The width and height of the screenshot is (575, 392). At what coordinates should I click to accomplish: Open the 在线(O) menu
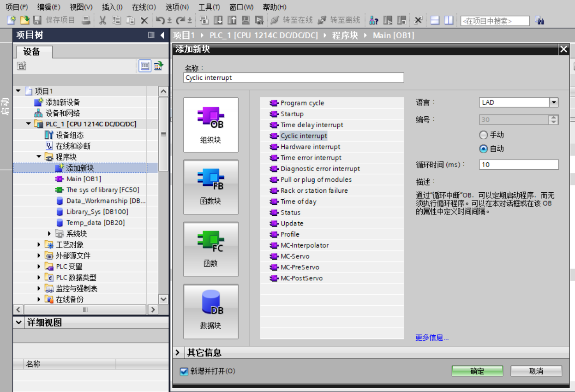[x=144, y=7]
